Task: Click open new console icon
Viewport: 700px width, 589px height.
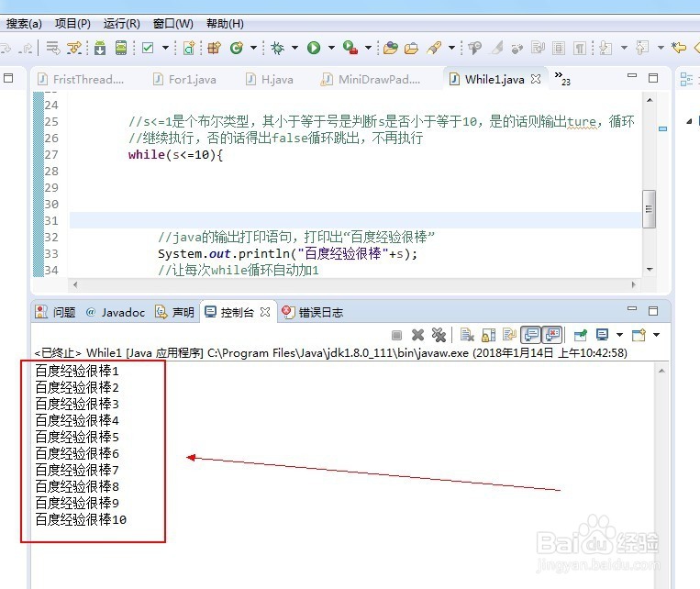Action: point(639,335)
